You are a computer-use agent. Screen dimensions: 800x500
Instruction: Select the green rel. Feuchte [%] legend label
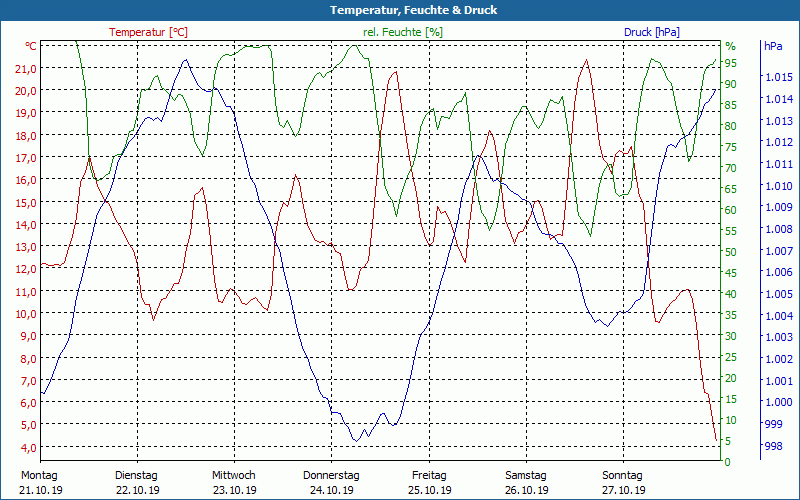403,32
